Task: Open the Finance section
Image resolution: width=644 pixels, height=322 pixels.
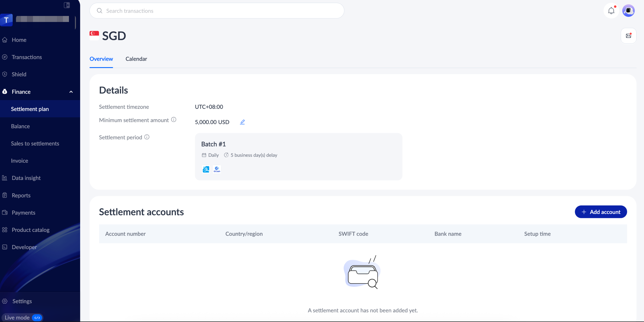Action: click(40, 92)
